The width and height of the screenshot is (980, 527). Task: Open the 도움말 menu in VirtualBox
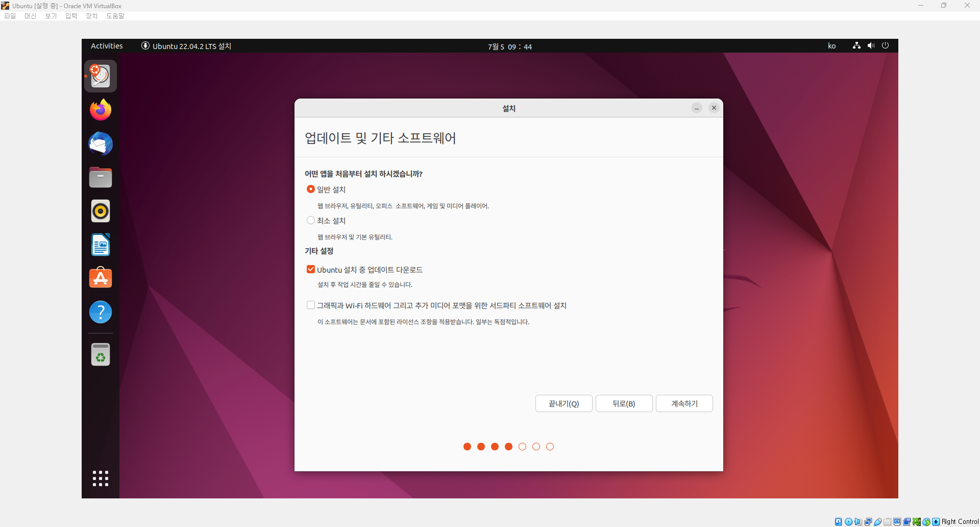115,16
